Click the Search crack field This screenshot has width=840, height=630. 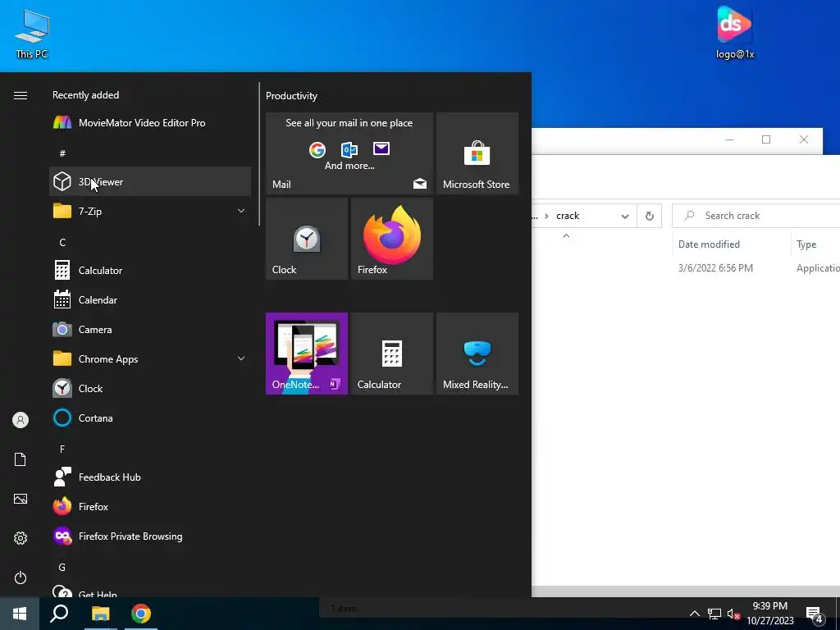coord(756,216)
